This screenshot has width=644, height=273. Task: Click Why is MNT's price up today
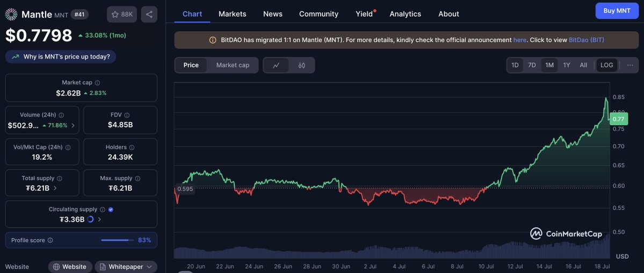[x=61, y=57]
